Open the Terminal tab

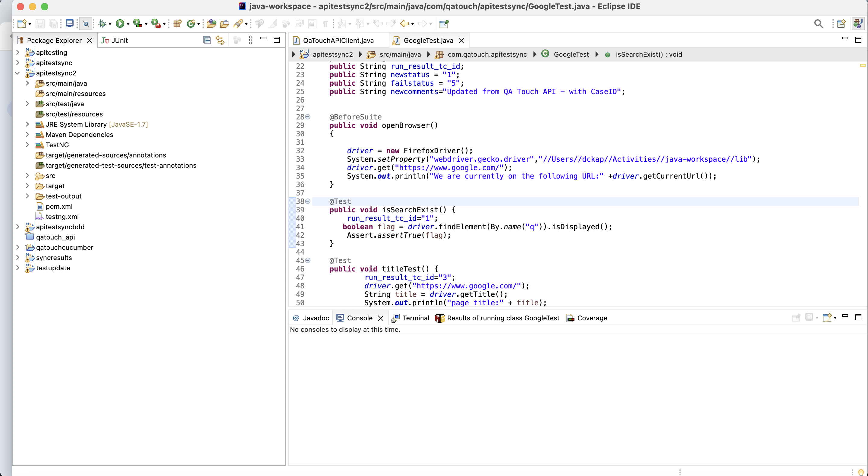click(x=410, y=318)
